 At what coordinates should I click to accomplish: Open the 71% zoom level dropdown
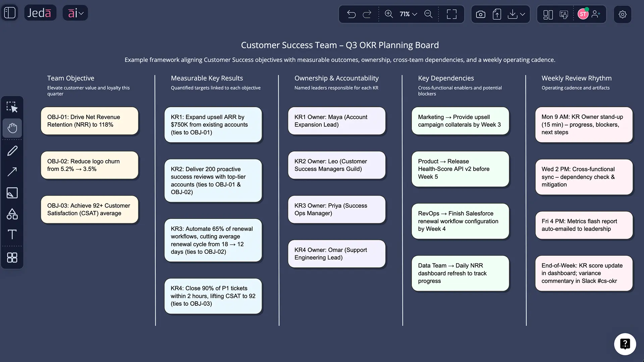[x=408, y=14]
